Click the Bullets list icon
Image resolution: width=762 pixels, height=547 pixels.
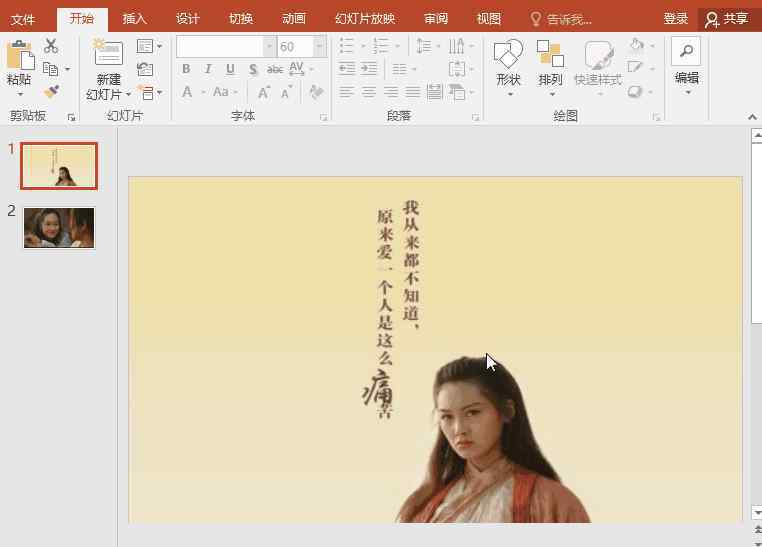[x=346, y=46]
